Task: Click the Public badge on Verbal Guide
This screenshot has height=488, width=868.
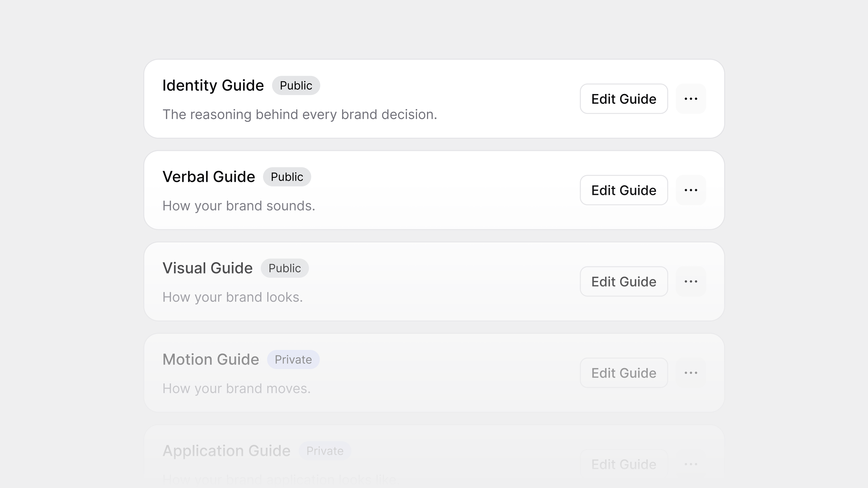Action: [x=287, y=176]
